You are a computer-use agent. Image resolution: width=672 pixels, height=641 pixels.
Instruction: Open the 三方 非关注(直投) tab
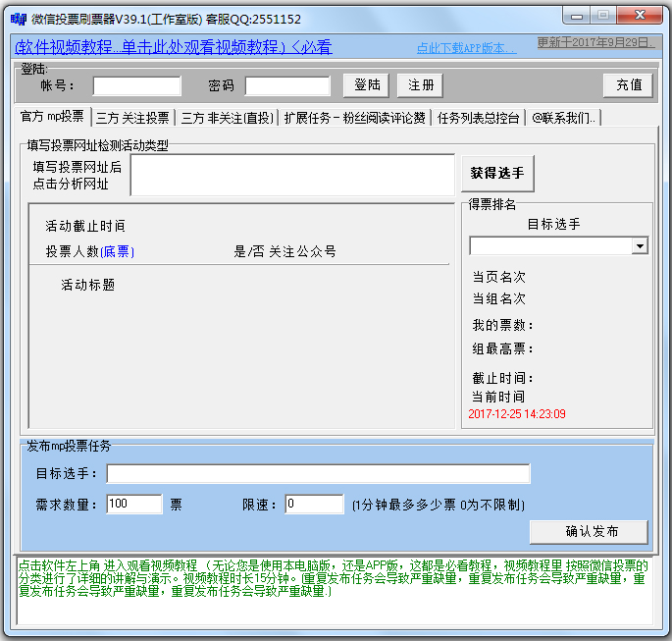point(228,118)
